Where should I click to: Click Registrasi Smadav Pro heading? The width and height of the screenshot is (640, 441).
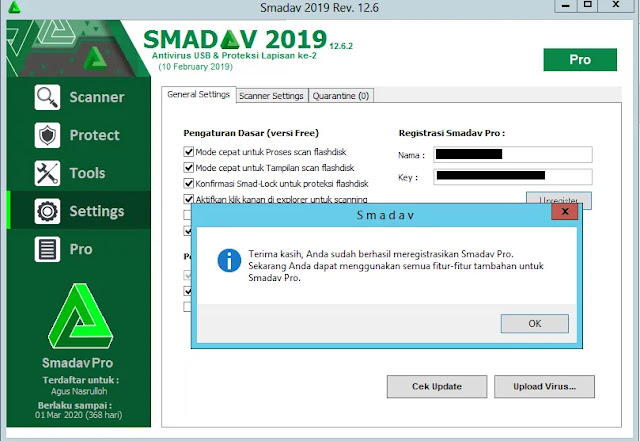(x=452, y=133)
